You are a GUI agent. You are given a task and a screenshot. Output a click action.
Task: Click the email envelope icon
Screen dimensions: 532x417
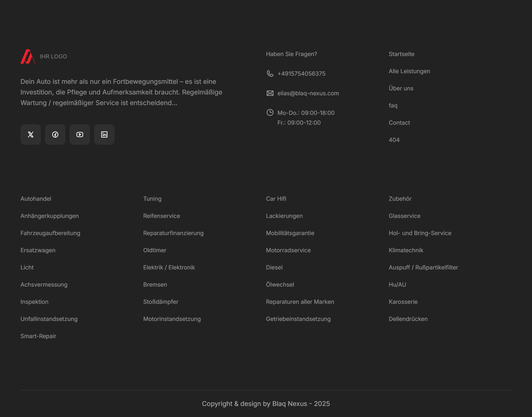point(270,93)
